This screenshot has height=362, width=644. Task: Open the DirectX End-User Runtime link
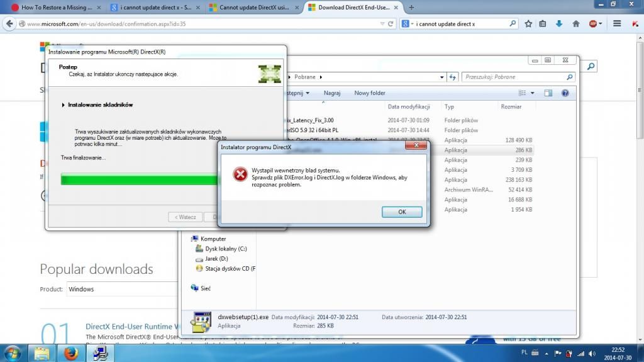pos(132,326)
